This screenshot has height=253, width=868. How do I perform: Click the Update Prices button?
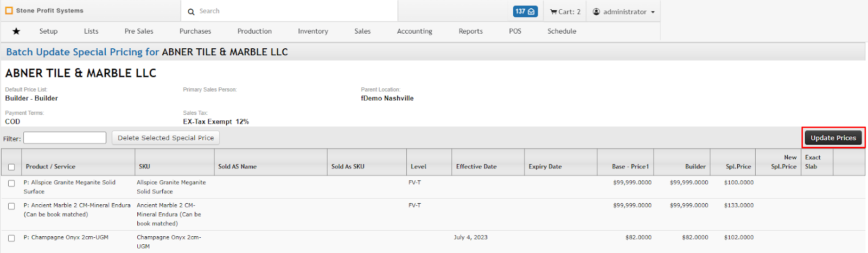tap(833, 138)
